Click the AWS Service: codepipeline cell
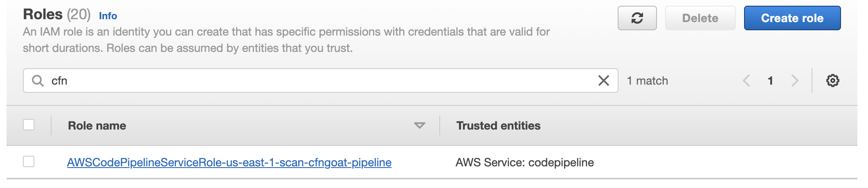 (524, 162)
